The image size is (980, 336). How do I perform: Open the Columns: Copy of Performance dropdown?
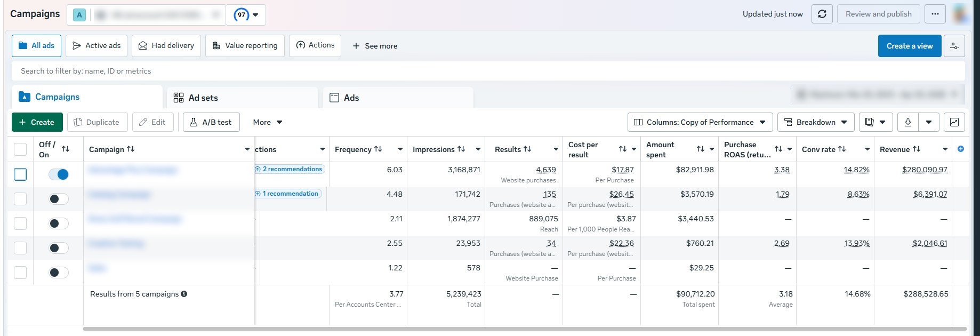[x=700, y=122]
